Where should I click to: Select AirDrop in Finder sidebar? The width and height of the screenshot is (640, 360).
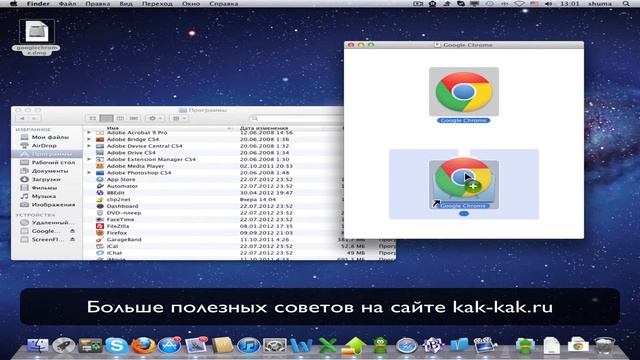47,145
